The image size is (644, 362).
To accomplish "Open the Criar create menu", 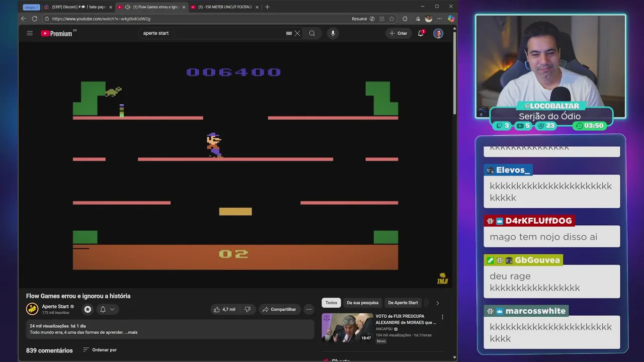I will (398, 33).
